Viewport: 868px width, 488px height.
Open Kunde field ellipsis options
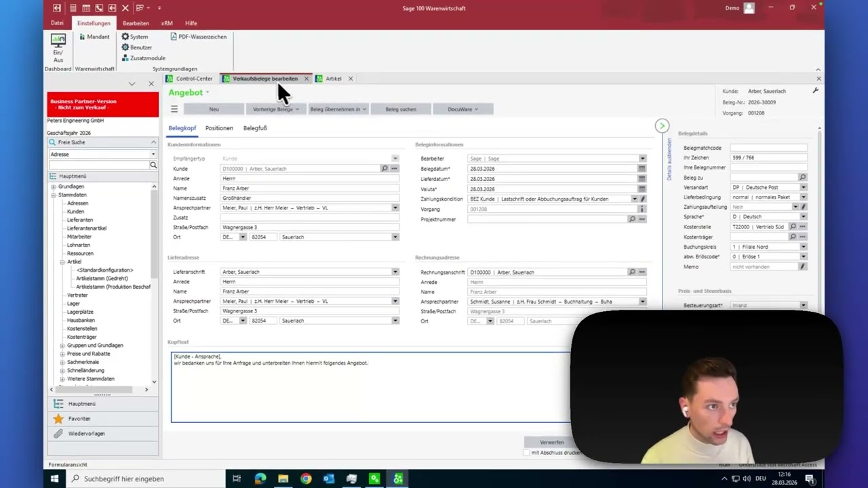coord(394,168)
